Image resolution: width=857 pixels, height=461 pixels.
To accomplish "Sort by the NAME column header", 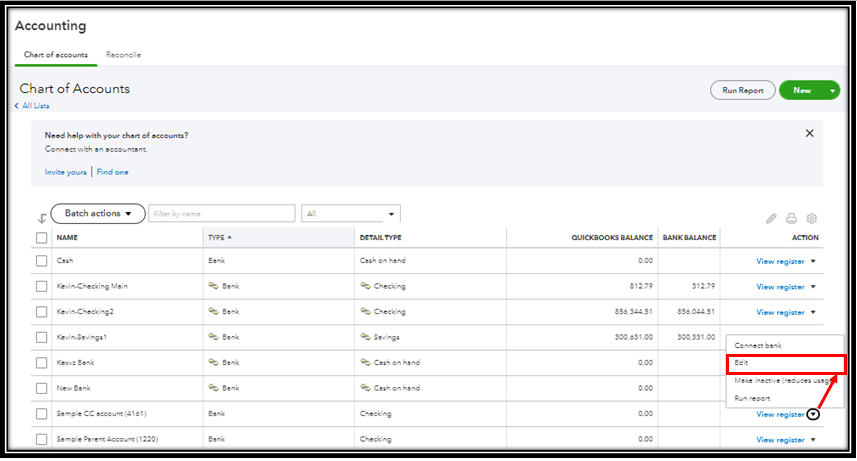I will [67, 237].
